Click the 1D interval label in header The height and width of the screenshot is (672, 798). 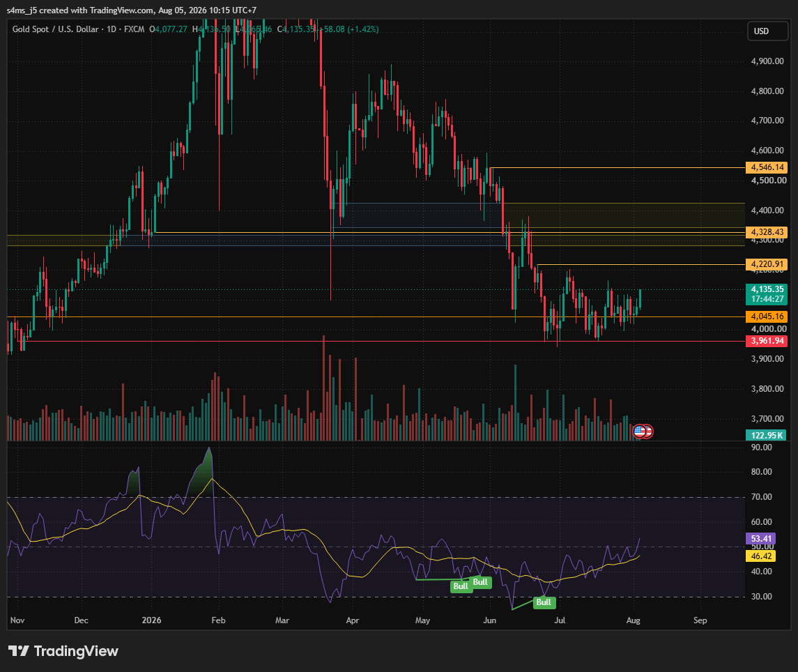click(x=112, y=29)
